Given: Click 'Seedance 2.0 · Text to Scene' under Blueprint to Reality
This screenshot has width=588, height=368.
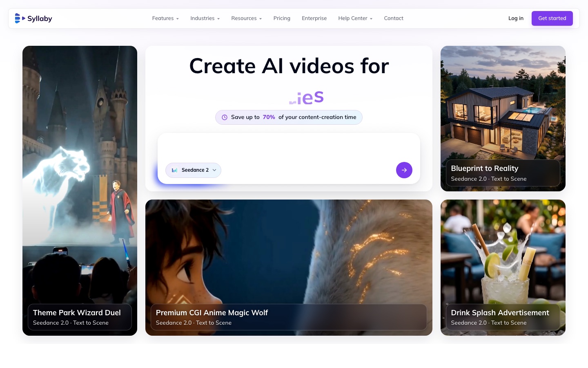Looking at the screenshot, I should [x=489, y=179].
